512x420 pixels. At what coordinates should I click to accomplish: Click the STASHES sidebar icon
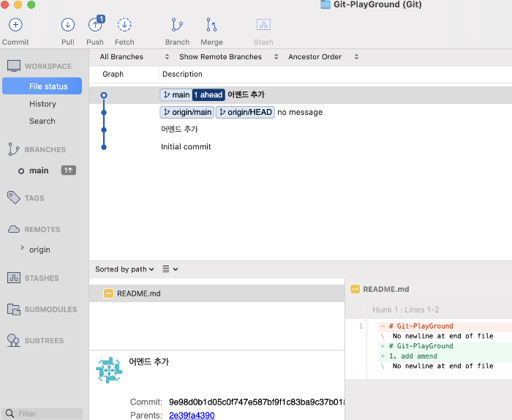tap(14, 278)
